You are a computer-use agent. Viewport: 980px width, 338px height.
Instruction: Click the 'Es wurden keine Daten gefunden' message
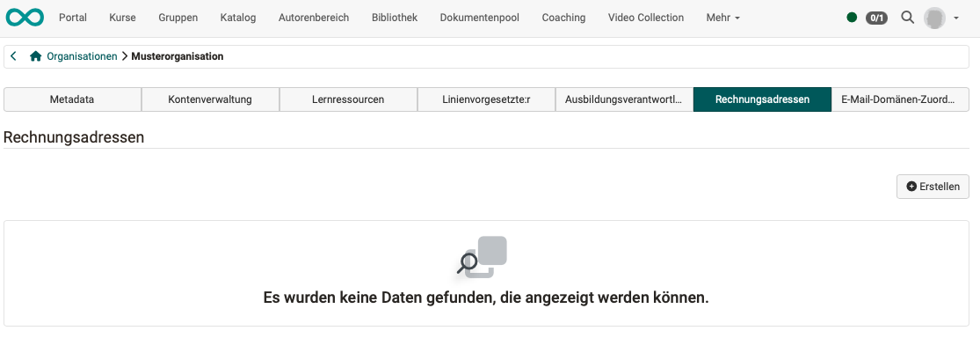(x=486, y=298)
